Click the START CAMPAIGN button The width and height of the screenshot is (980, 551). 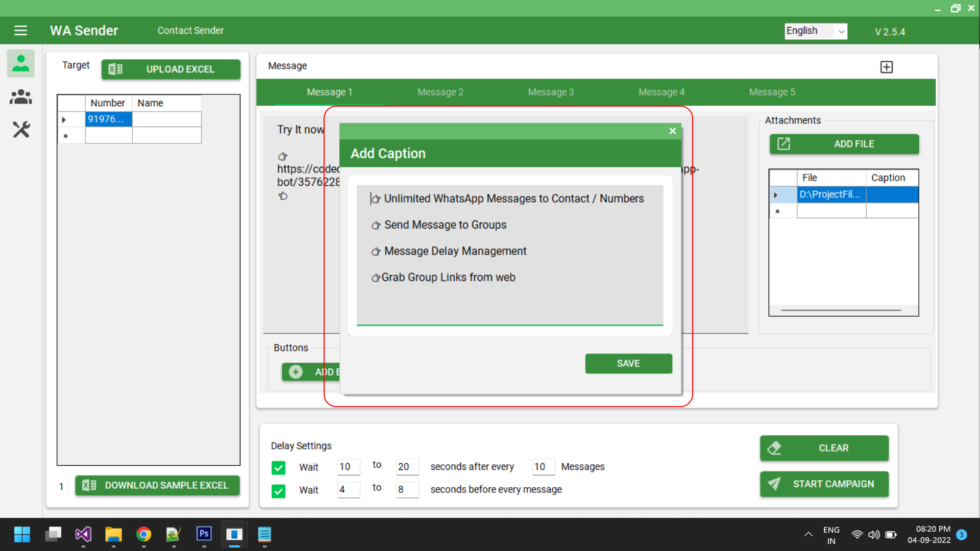824,484
